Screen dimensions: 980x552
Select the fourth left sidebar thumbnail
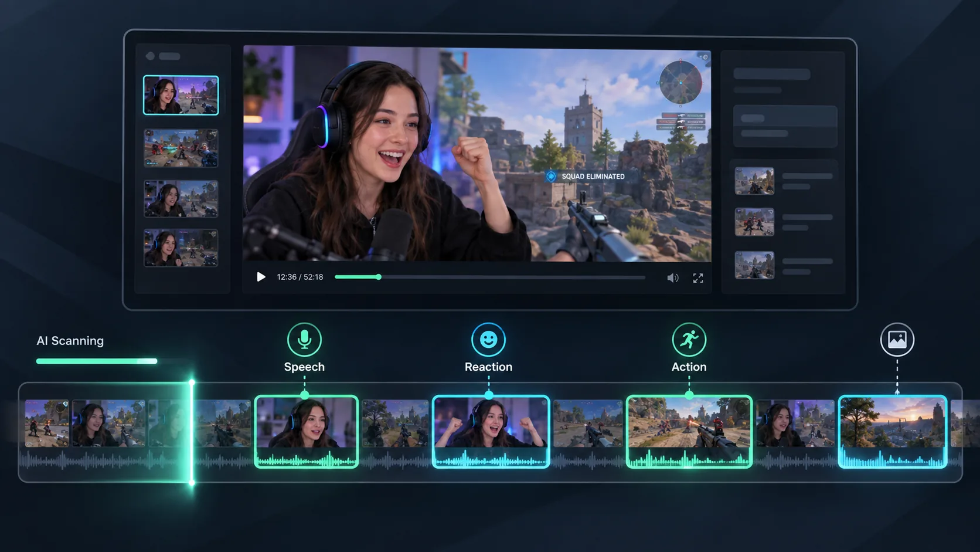pyautogui.click(x=181, y=248)
